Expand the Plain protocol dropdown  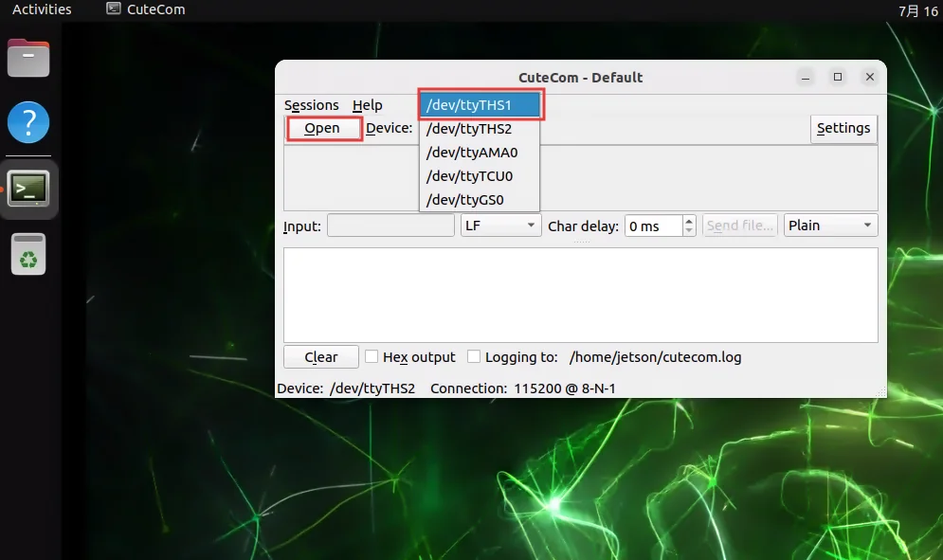point(830,226)
